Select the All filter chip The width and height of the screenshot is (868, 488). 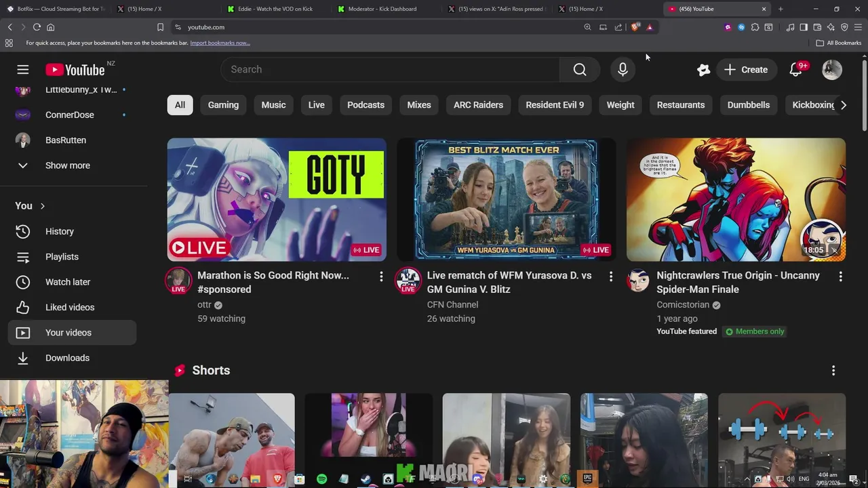[180, 105]
